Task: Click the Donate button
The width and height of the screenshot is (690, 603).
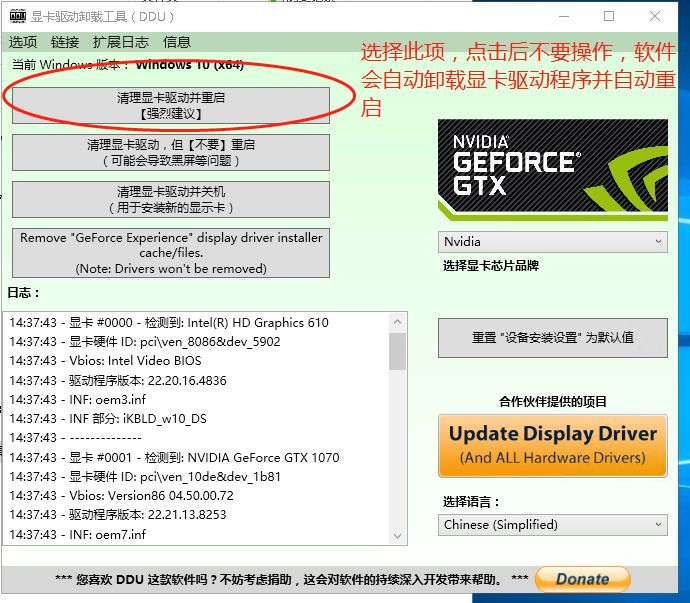Action: (583, 579)
